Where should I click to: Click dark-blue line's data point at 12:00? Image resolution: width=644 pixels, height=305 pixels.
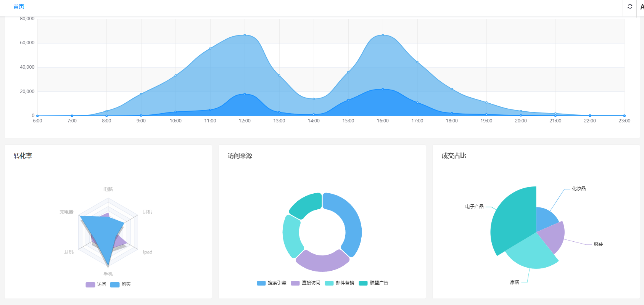click(245, 94)
